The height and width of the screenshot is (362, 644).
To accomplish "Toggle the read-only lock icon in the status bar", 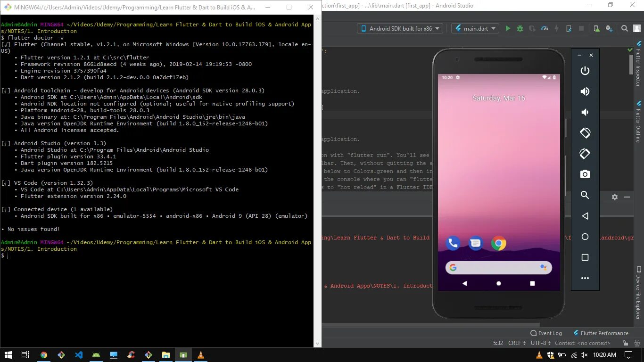I will [626, 344].
